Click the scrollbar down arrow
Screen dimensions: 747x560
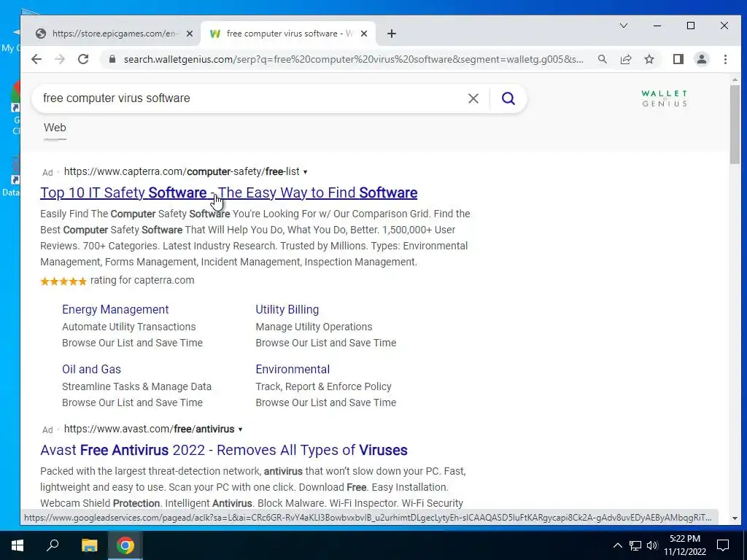tap(735, 518)
